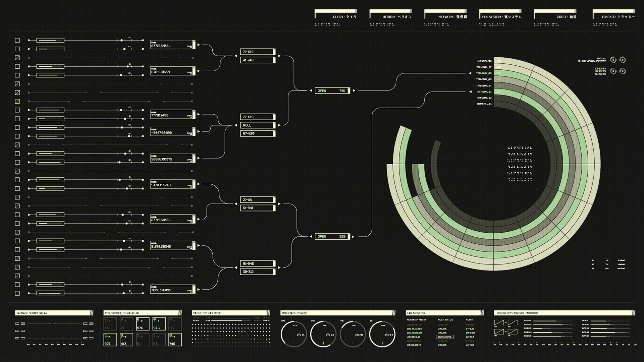
Task: Click the hatched corner of the PACKAGE SCRIPT RELAY header
Action: point(91,313)
